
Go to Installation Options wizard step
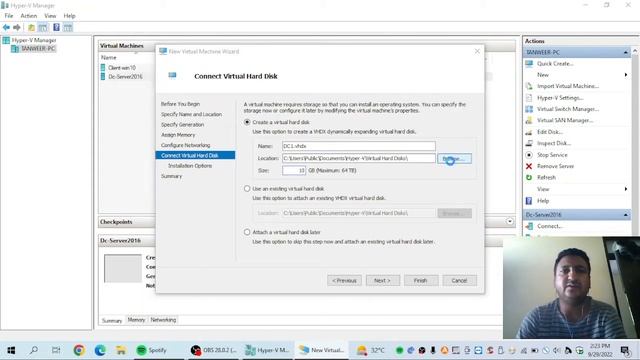point(190,166)
